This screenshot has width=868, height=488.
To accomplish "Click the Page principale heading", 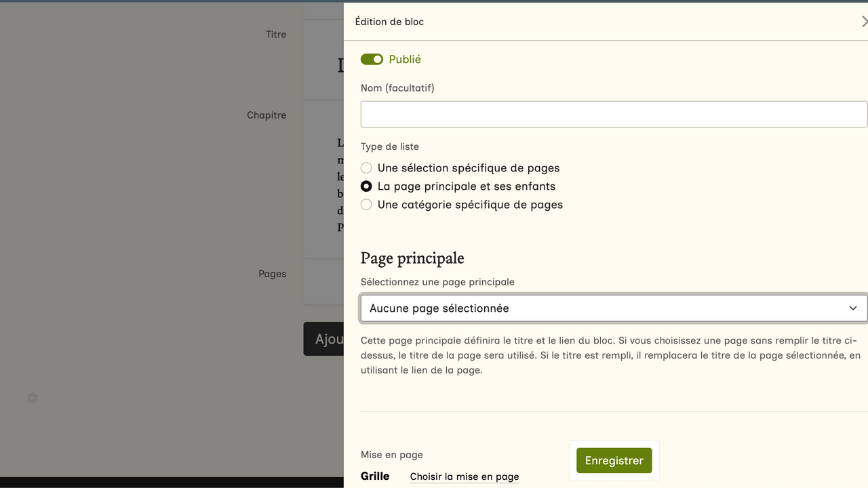I will (412, 258).
